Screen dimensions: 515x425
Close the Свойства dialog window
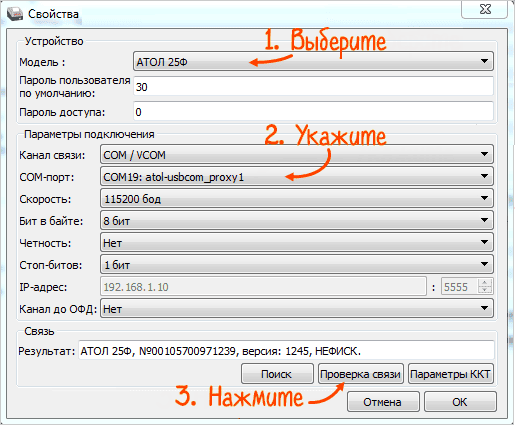coord(485,9)
